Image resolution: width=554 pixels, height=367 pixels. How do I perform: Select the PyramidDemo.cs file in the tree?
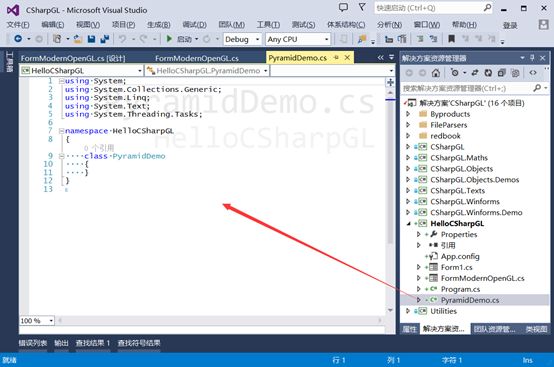tap(470, 300)
